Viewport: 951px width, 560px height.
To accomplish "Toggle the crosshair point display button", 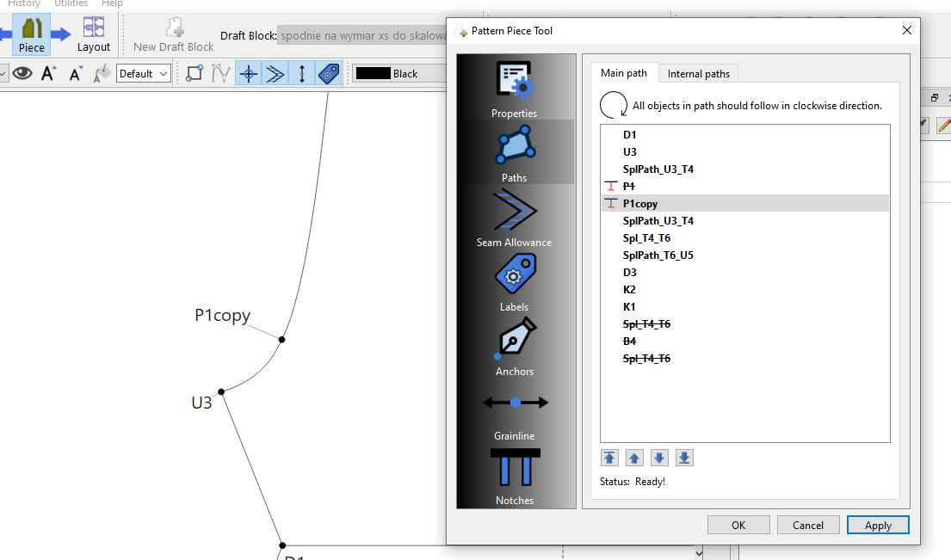I will 249,74.
